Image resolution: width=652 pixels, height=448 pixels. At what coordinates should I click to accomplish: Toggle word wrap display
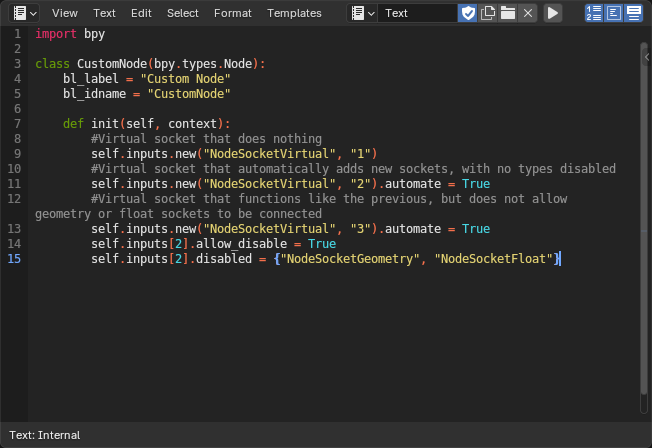[613, 13]
